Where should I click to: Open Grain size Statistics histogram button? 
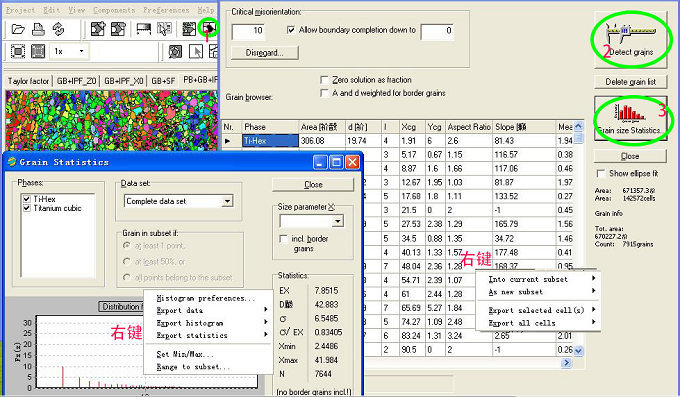click(630, 118)
